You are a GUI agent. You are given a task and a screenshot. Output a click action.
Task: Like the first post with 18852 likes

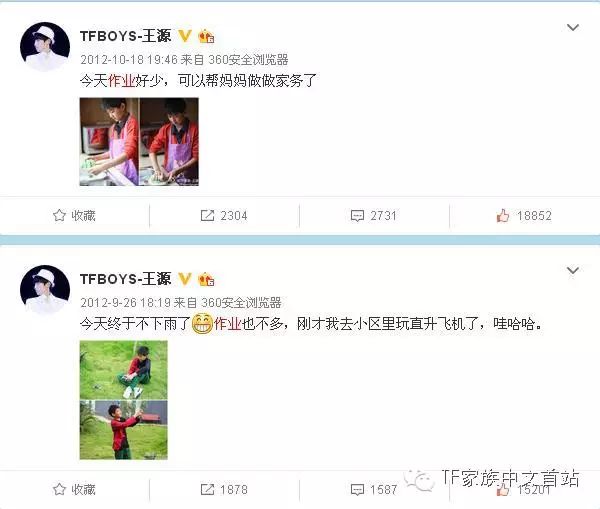(x=502, y=215)
